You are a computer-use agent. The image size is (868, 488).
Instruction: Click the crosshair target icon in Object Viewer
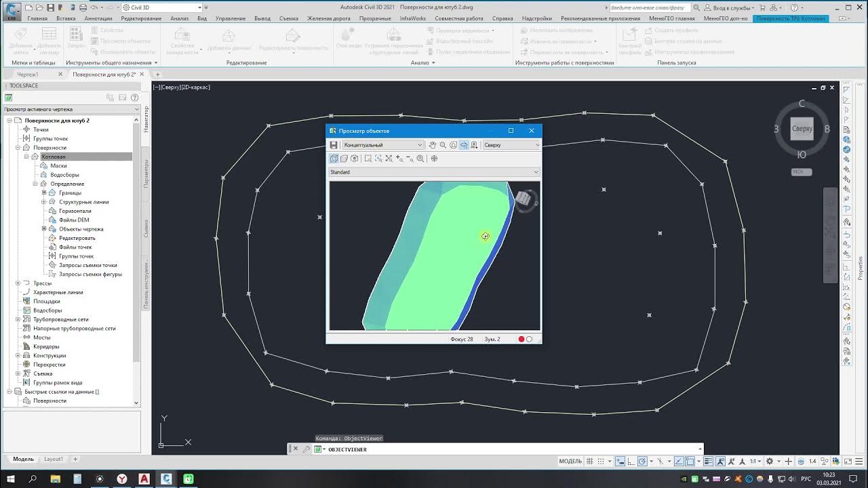coord(434,159)
